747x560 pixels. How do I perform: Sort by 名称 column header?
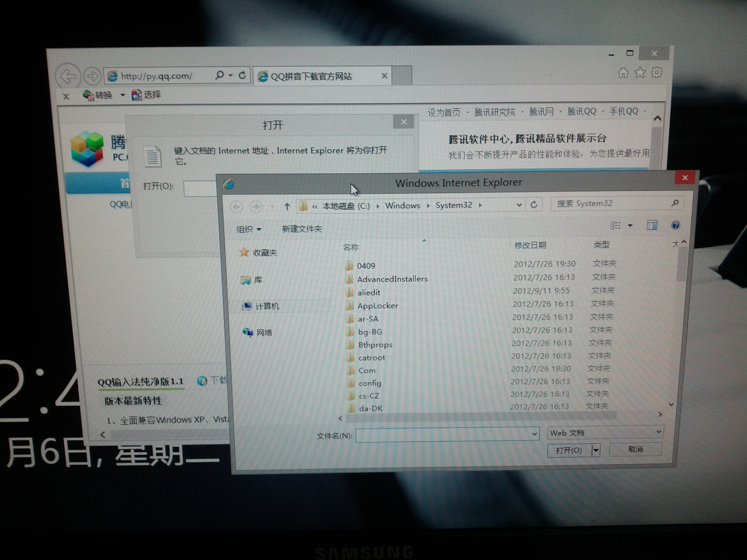coord(350,247)
